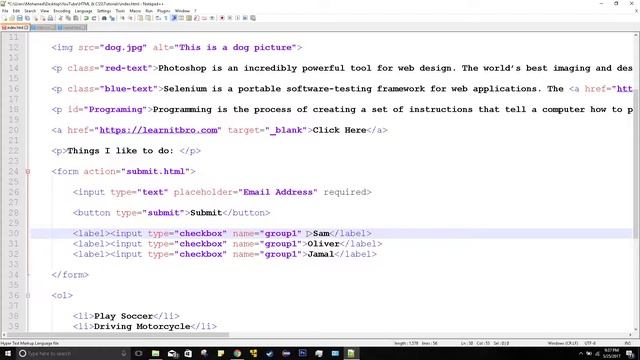The width and height of the screenshot is (640, 360).
Task: Save the document using the Save icon
Action: [x=20, y=18]
